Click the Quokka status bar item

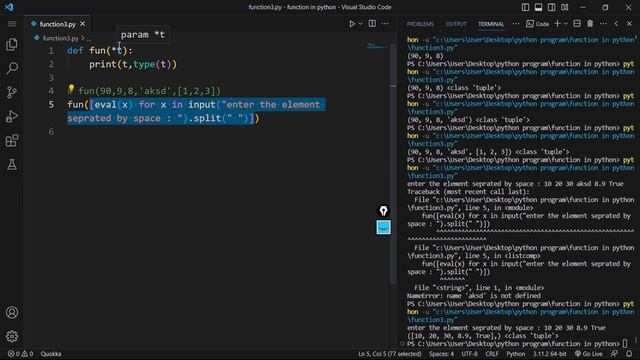click(x=51, y=354)
